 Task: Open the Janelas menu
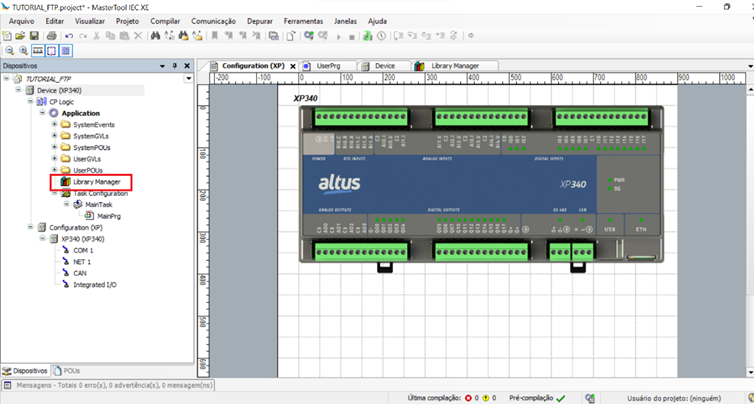pos(345,21)
